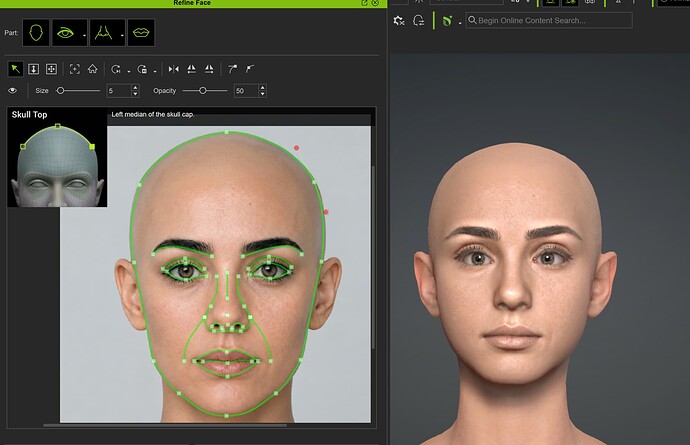Viewport: 690px width, 445px height.
Task: Decrease the Opacity value stepper
Action: point(263,94)
